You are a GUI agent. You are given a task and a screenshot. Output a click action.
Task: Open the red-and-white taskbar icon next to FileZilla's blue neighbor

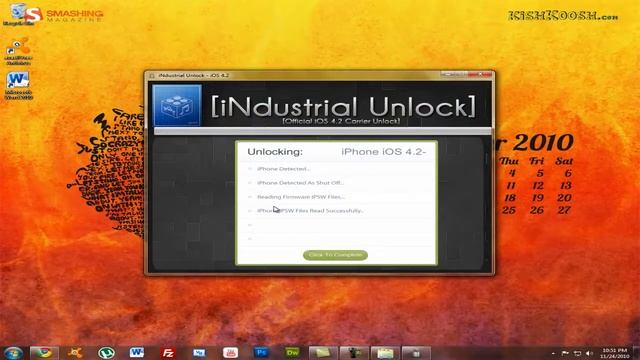click(x=230, y=353)
